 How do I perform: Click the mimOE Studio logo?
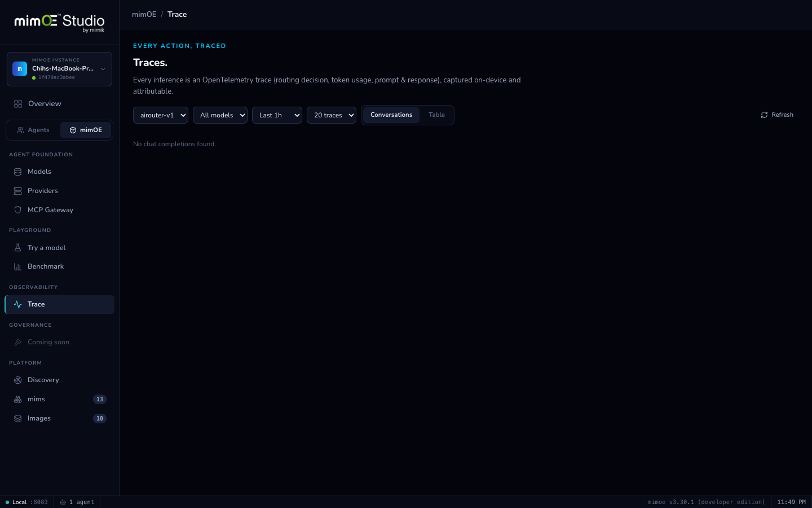59,23
